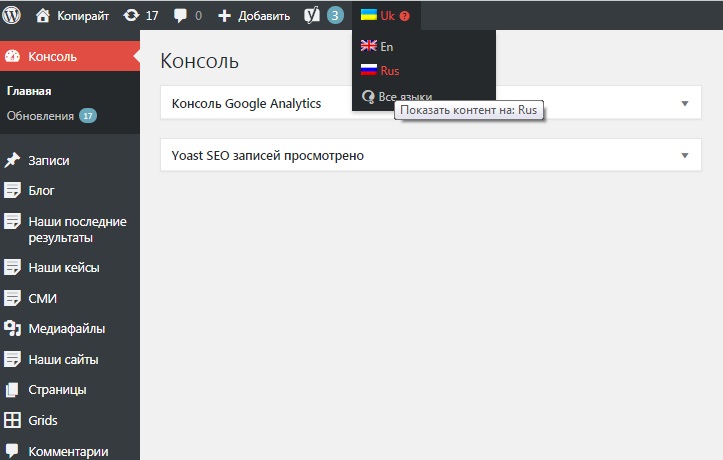Go to Обновления in the Консоль submenu

point(40,116)
